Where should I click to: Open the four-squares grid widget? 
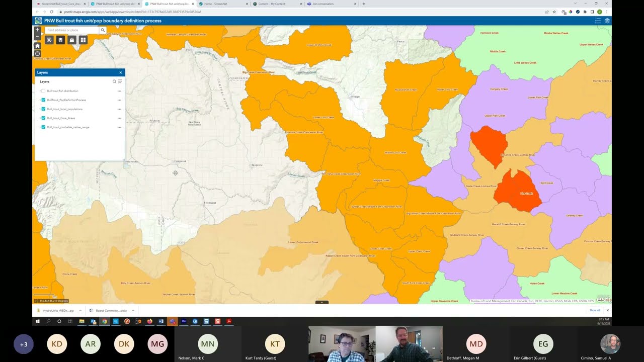83,40
